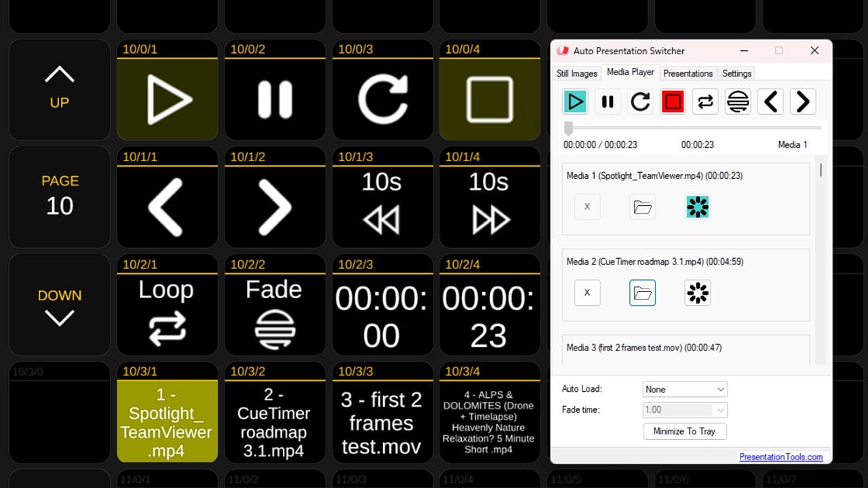Go DOWN one page in the grid

pyautogui.click(x=60, y=306)
